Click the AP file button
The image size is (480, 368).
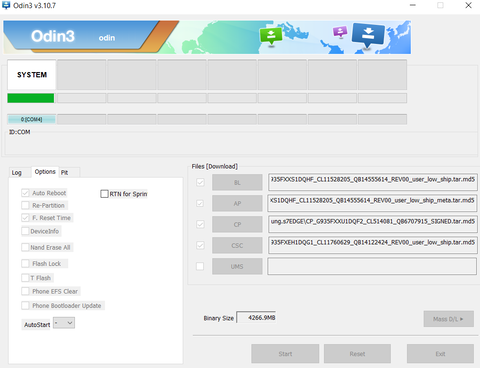[237, 203]
